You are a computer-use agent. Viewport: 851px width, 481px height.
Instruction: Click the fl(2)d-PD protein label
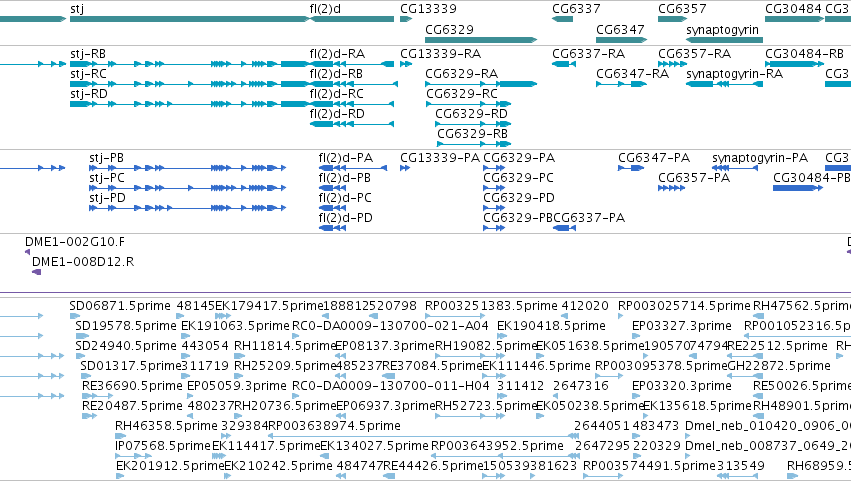345,218
